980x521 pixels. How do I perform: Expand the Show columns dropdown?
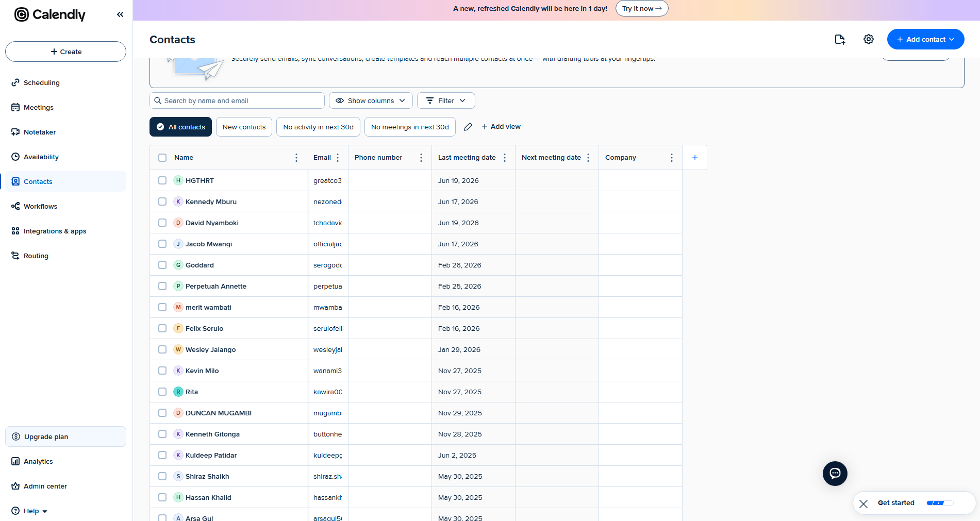point(371,100)
